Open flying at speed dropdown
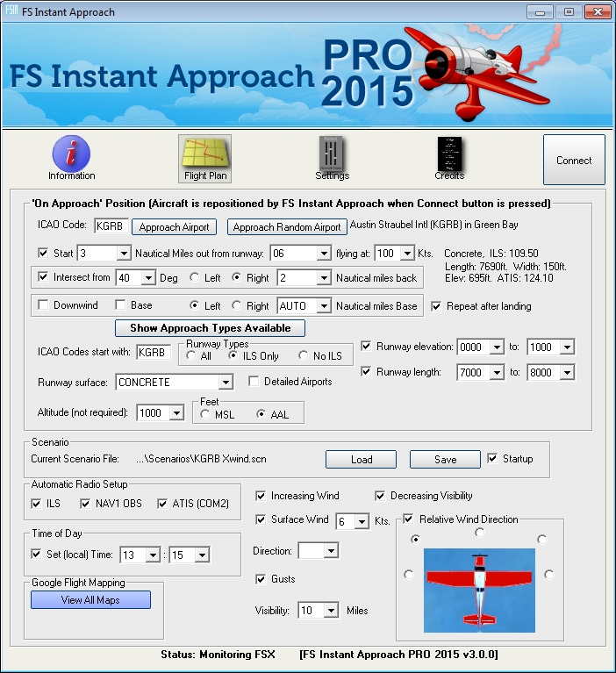The height and width of the screenshot is (673, 616). (x=407, y=254)
